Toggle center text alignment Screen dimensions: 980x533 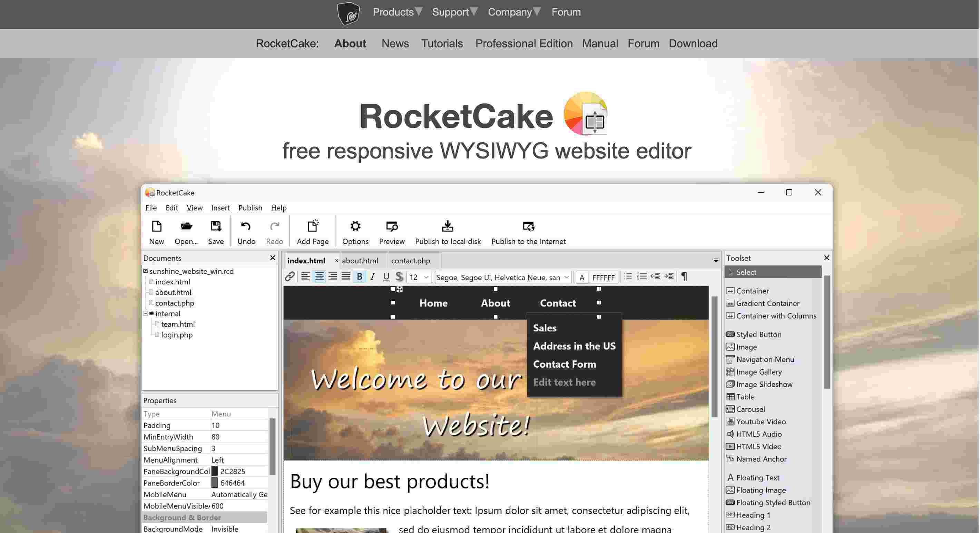(319, 277)
